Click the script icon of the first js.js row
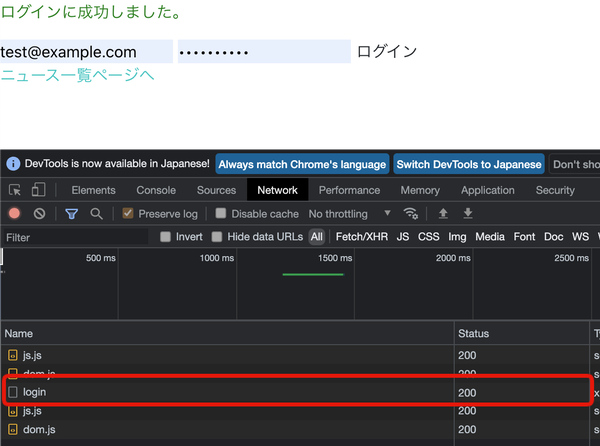This screenshot has height=446, width=600. pyautogui.click(x=13, y=355)
